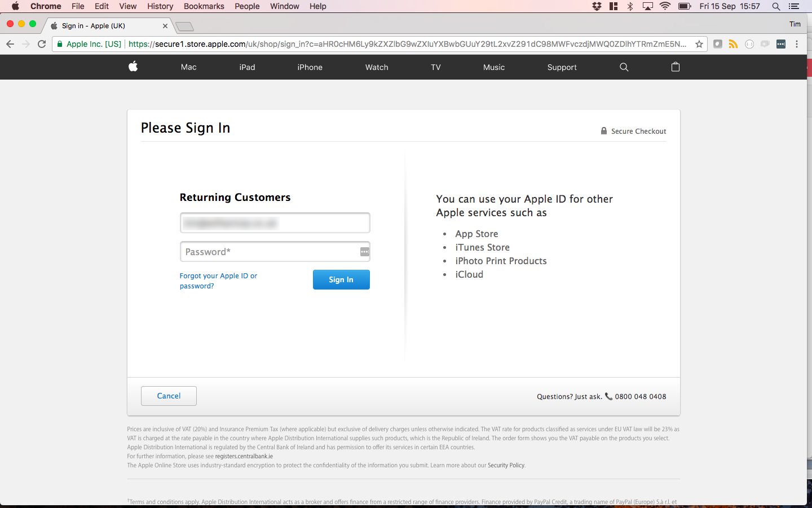Open Spotlight search in menu bar
Viewport: 812px width, 508px height.
(776, 6)
